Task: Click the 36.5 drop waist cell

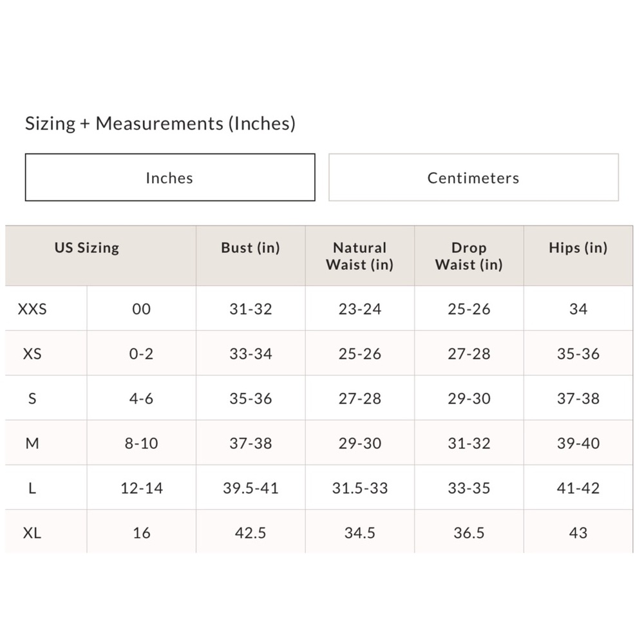Action: pyautogui.click(x=469, y=533)
